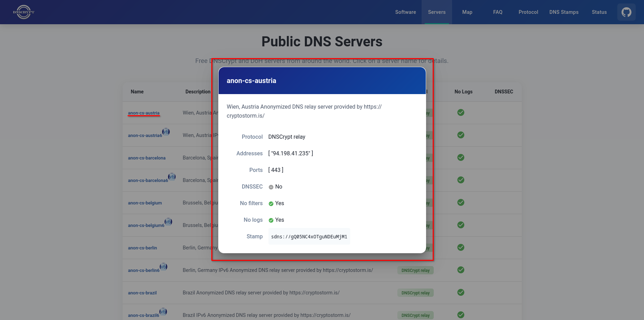Open anon-cs-belgium server link

point(145,203)
